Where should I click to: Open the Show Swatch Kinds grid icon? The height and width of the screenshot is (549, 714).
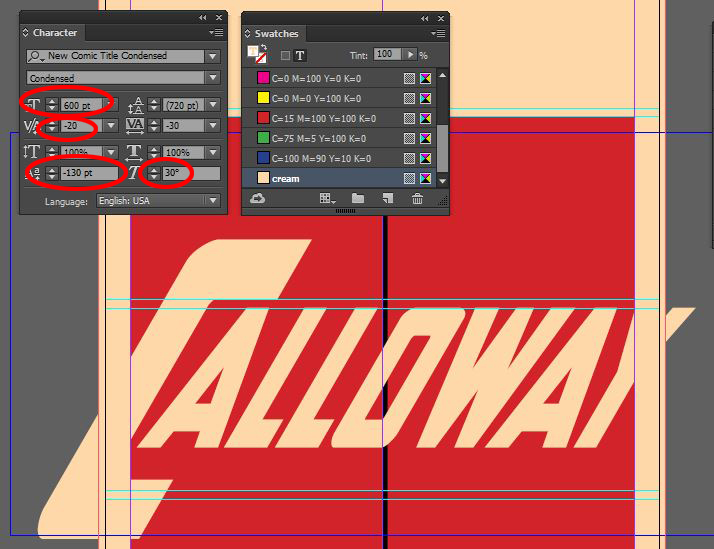click(x=326, y=199)
